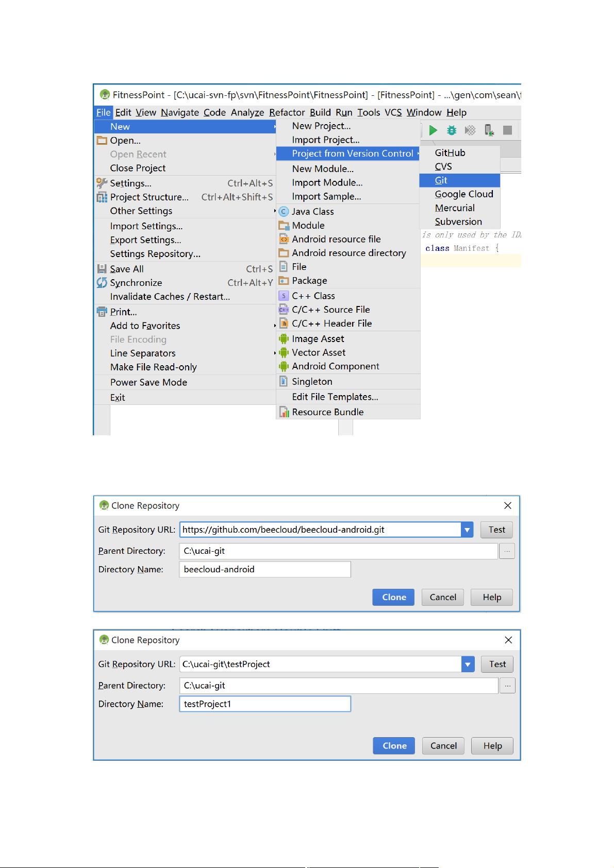The image size is (614, 868).
Task: Close the beecloud-android Clone Repository dialog
Action: (508, 506)
